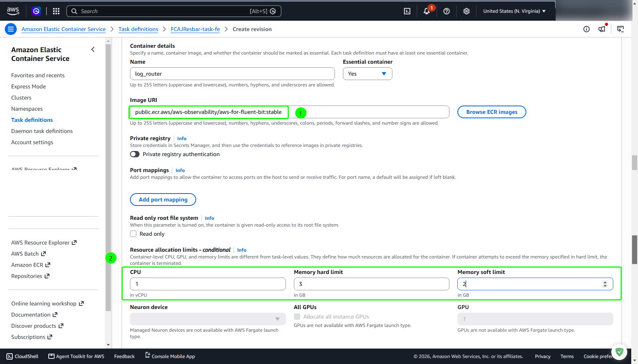Click Add port mapping button

163,200
